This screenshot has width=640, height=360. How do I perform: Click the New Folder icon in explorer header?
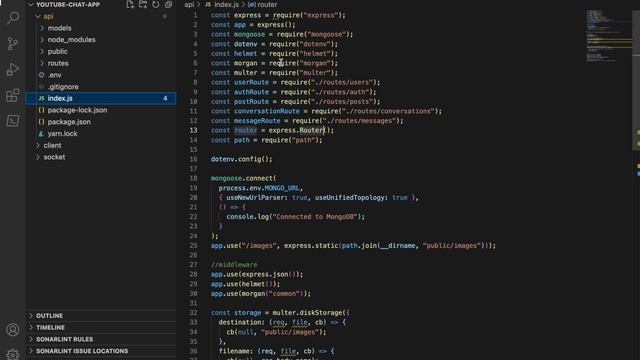(143, 4)
